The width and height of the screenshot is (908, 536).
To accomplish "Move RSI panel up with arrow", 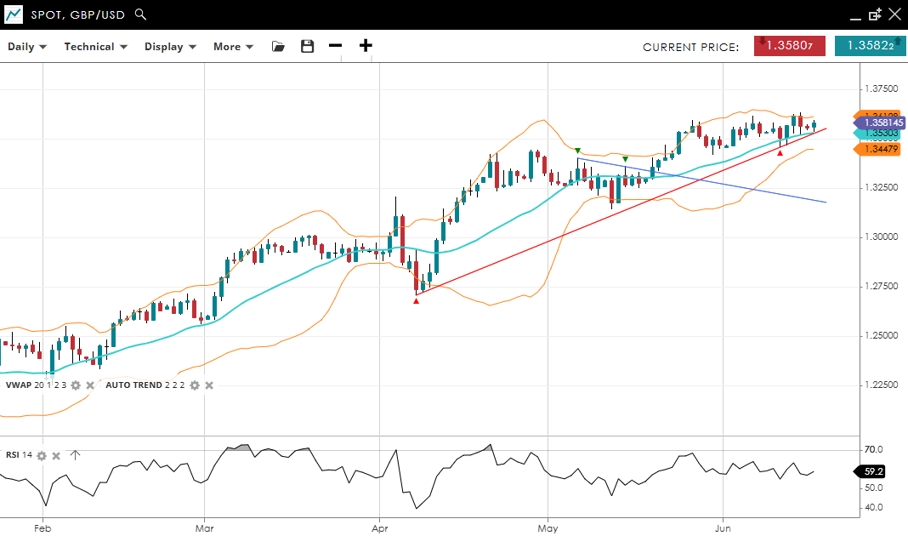I will click(x=75, y=455).
